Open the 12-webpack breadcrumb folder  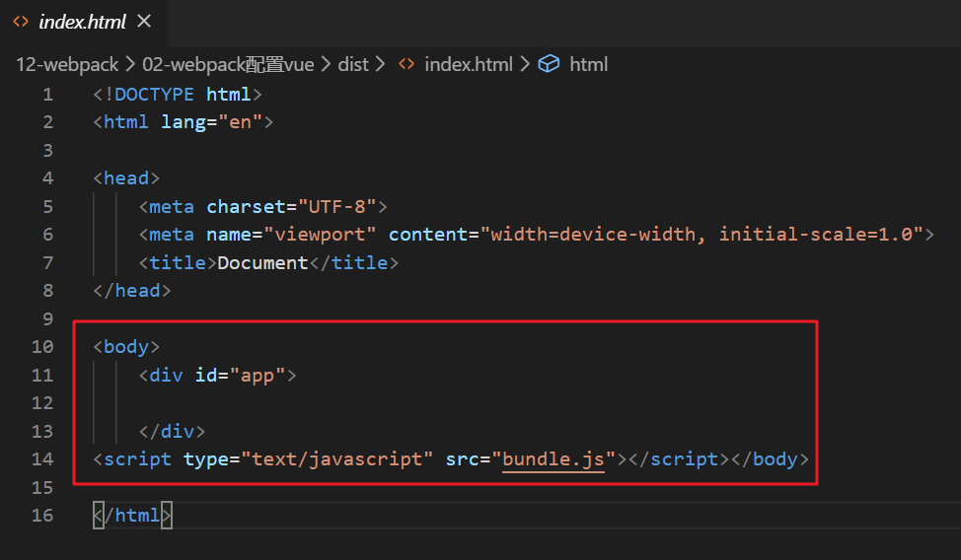click(x=66, y=64)
